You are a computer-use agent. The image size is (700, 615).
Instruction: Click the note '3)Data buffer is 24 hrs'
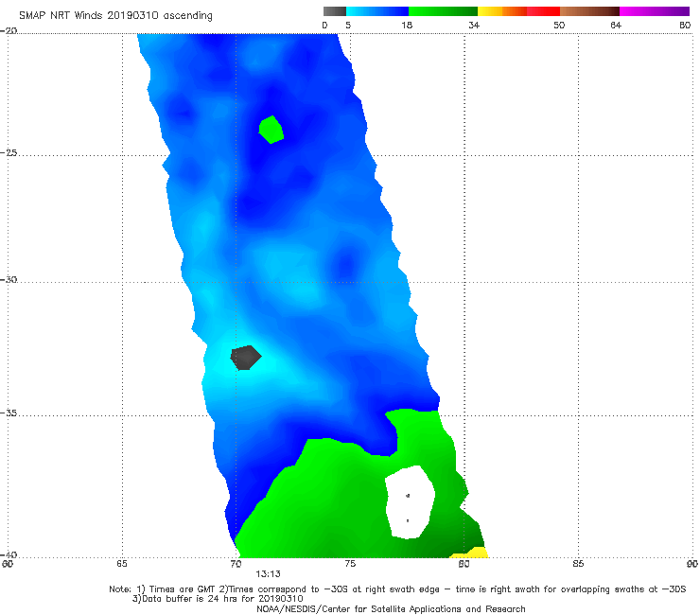pyautogui.click(x=218, y=599)
